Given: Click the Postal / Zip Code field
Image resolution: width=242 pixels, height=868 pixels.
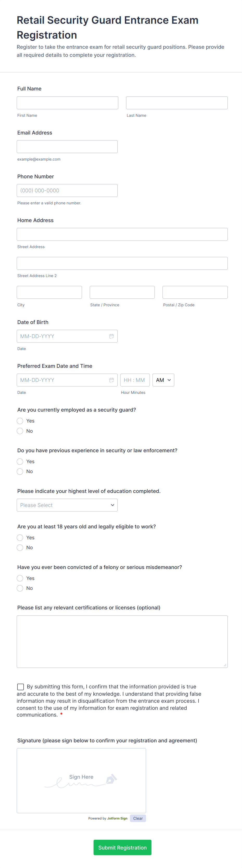Looking at the screenshot, I should 195,292.
